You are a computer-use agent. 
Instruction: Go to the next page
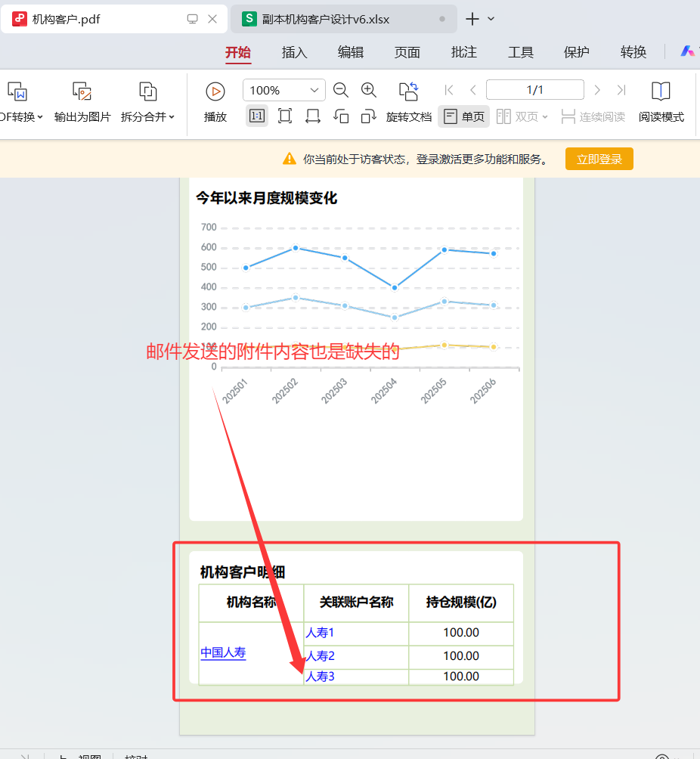click(597, 90)
